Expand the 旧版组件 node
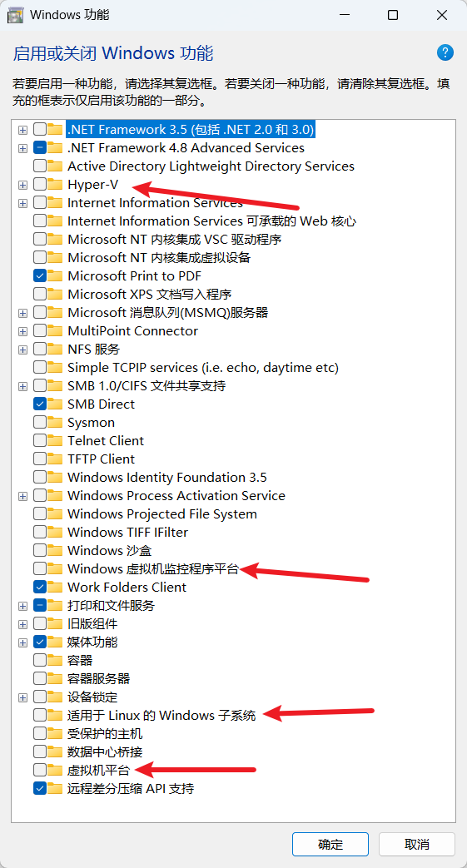The width and height of the screenshot is (467, 868). 22,624
